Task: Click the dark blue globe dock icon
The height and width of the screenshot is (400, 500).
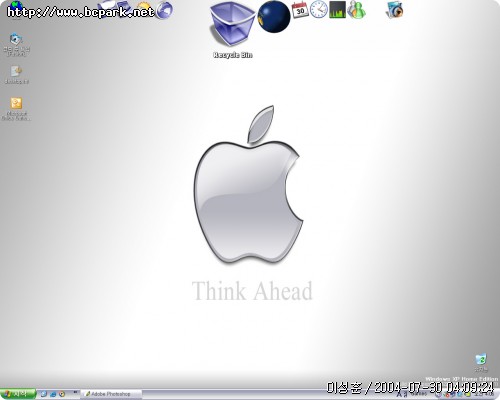Action: coord(274,17)
